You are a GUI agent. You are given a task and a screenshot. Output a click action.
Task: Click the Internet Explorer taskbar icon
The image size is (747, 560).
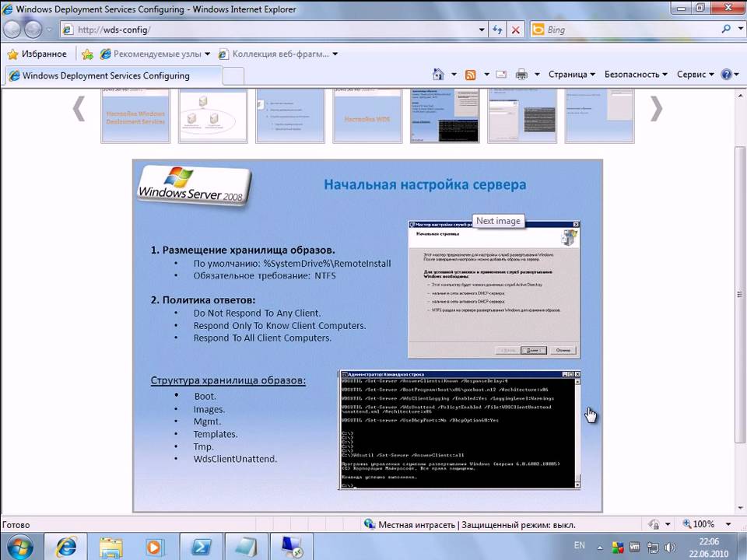coord(65,547)
